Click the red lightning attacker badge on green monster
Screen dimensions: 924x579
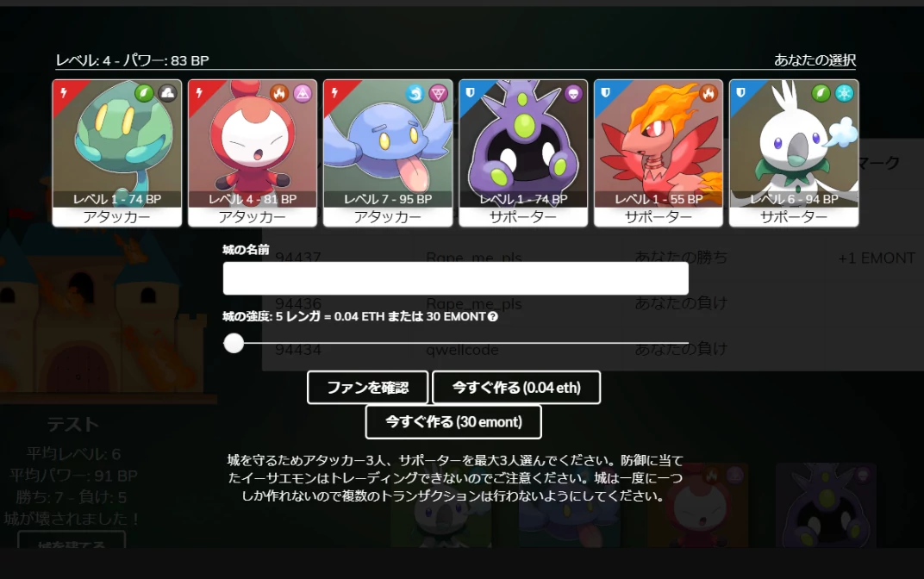64,92
